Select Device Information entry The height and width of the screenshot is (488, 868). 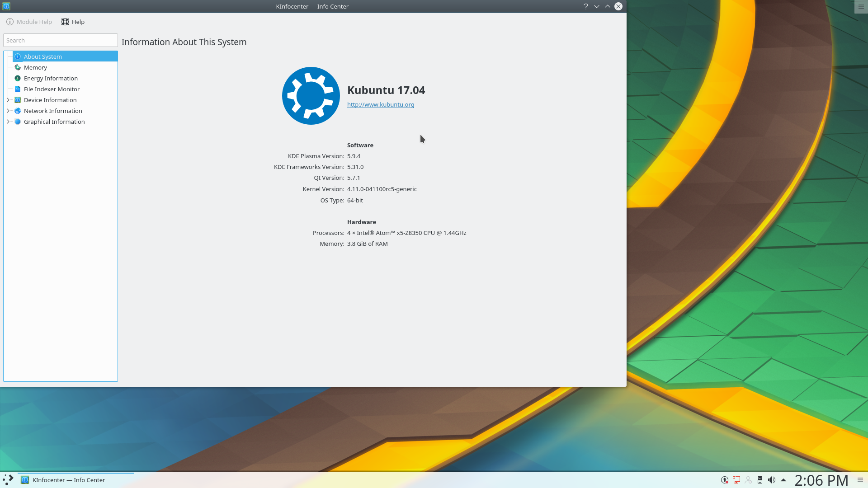50,100
